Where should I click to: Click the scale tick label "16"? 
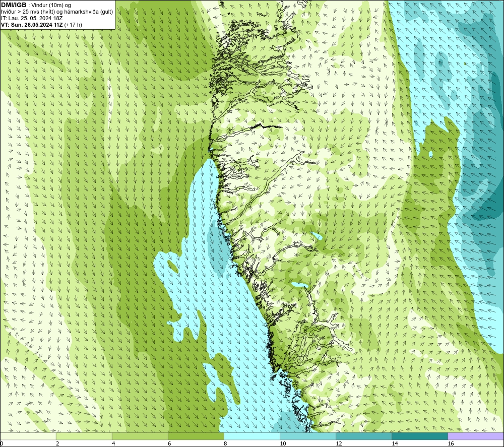(451, 444)
